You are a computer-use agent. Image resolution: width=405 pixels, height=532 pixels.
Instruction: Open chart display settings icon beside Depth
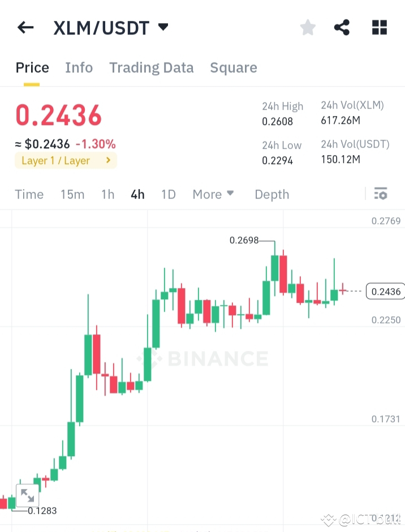pyautogui.click(x=381, y=194)
